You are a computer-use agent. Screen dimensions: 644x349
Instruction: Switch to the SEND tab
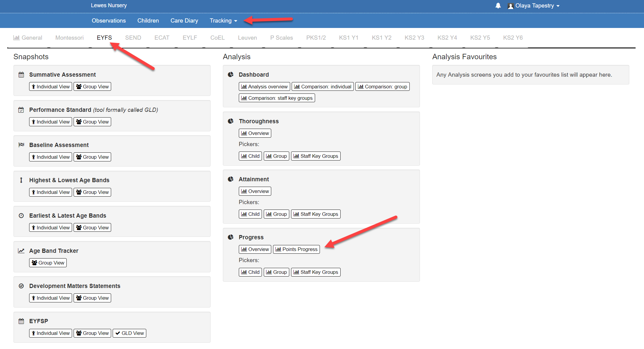[x=133, y=38]
